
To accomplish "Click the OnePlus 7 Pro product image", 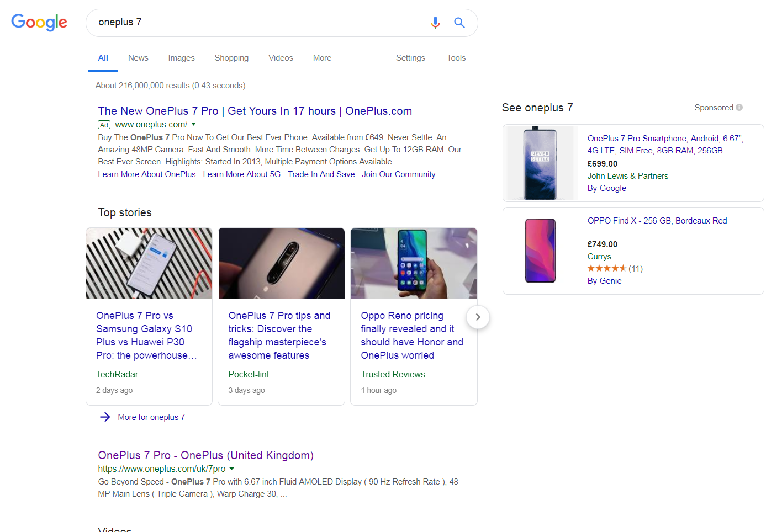I will coord(540,163).
